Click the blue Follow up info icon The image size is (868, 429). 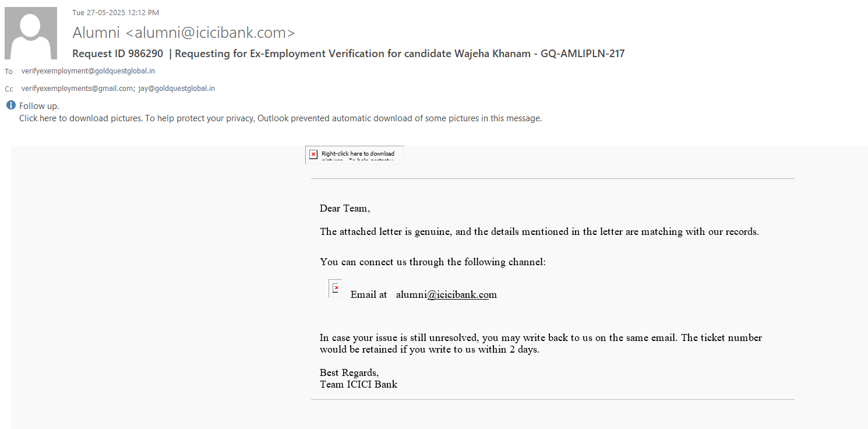tap(10, 106)
